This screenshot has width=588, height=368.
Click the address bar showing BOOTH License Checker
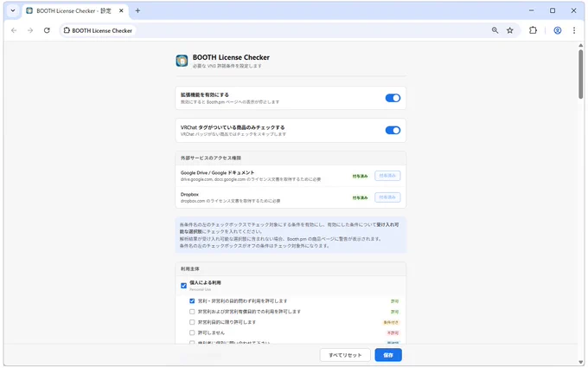(x=289, y=30)
